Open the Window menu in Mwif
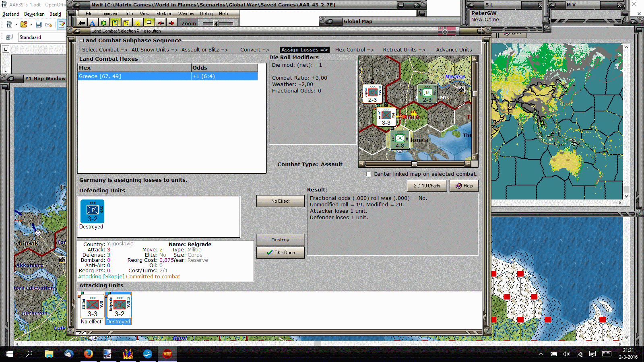 pos(186,14)
